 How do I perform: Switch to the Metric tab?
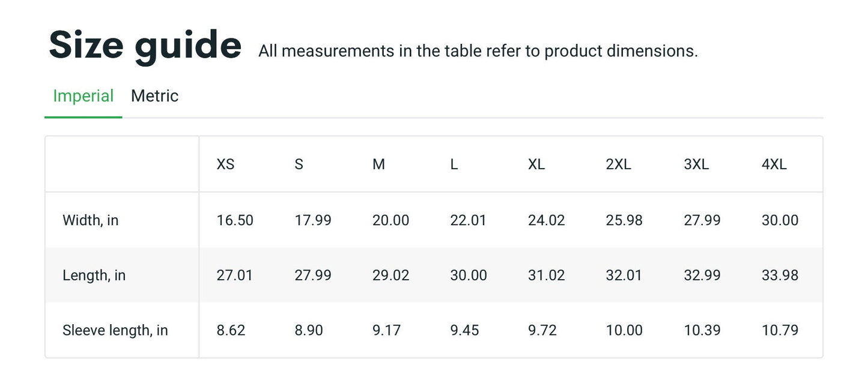(x=154, y=96)
